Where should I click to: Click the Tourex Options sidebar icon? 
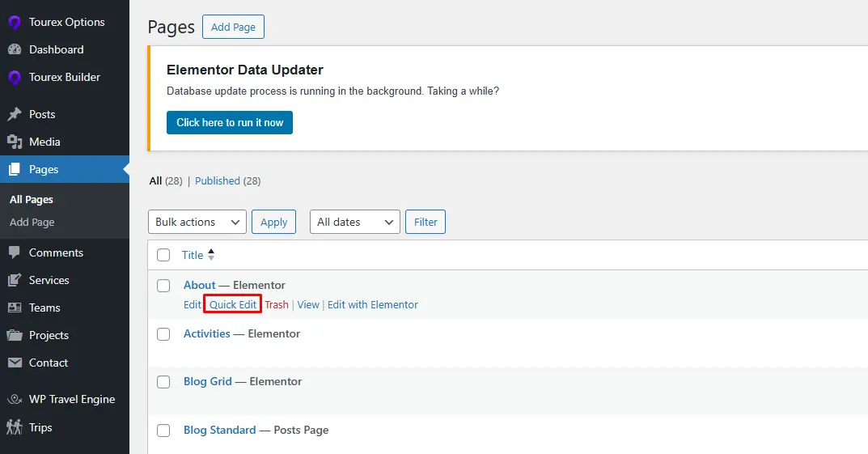point(15,22)
